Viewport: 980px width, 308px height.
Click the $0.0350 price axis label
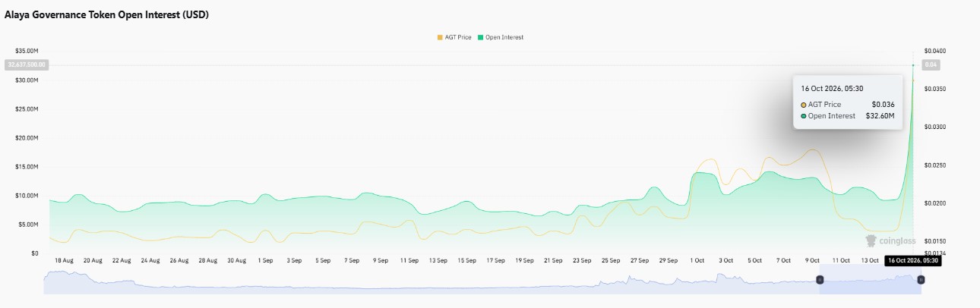tap(934, 89)
